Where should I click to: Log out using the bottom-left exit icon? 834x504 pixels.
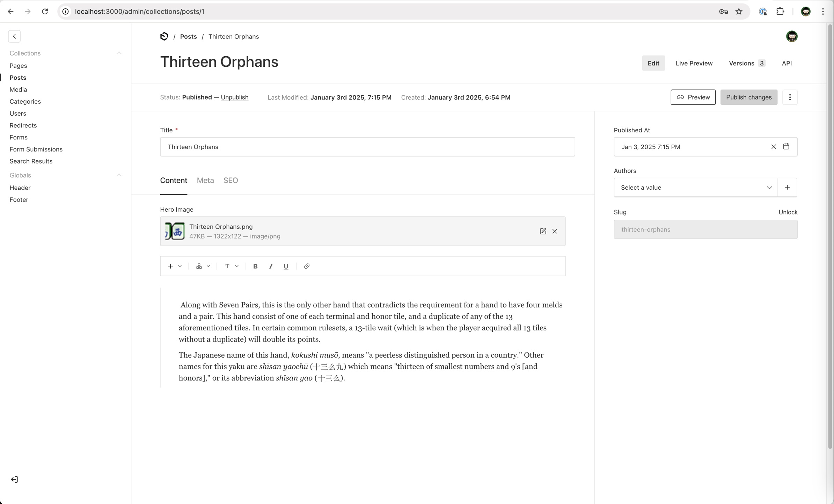tap(14, 479)
